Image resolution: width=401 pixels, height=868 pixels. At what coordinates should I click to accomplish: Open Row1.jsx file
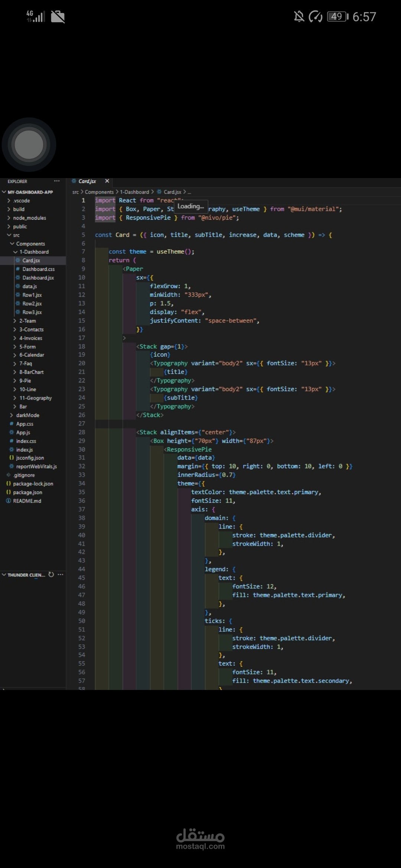(x=32, y=295)
